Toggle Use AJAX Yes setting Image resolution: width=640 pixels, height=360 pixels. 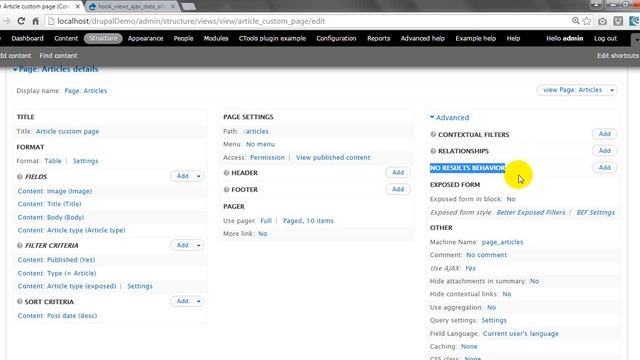pyautogui.click(x=470, y=268)
